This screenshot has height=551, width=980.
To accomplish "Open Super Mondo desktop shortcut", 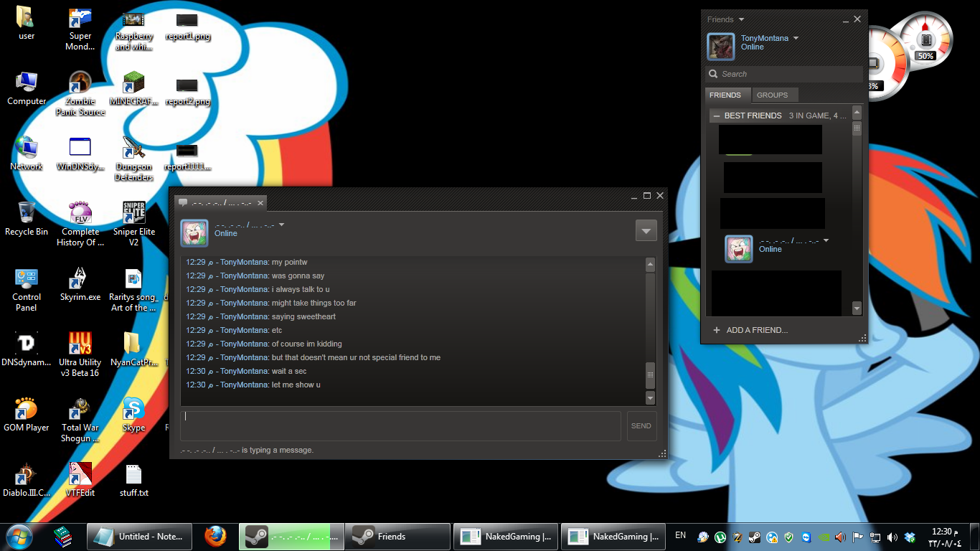I will pyautogui.click(x=80, y=28).
